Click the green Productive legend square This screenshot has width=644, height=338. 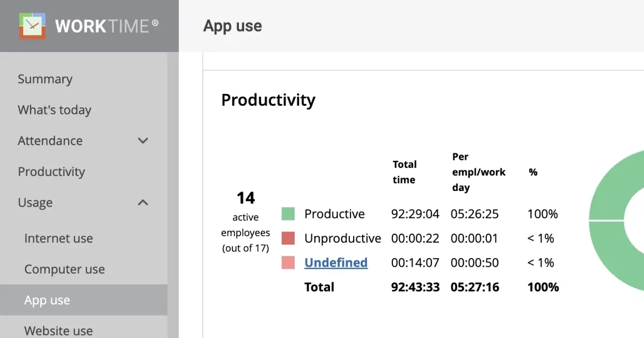point(288,213)
